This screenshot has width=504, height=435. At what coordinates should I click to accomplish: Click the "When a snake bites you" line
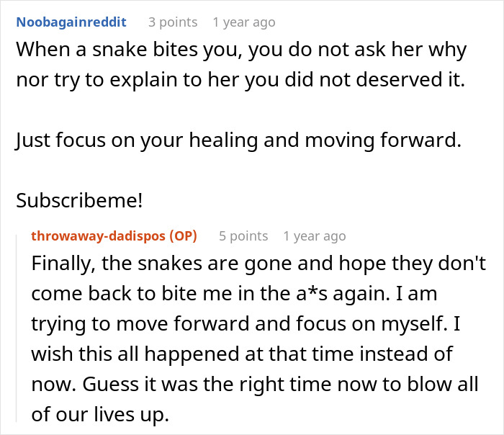pyautogui.click(x=241, y=51)
